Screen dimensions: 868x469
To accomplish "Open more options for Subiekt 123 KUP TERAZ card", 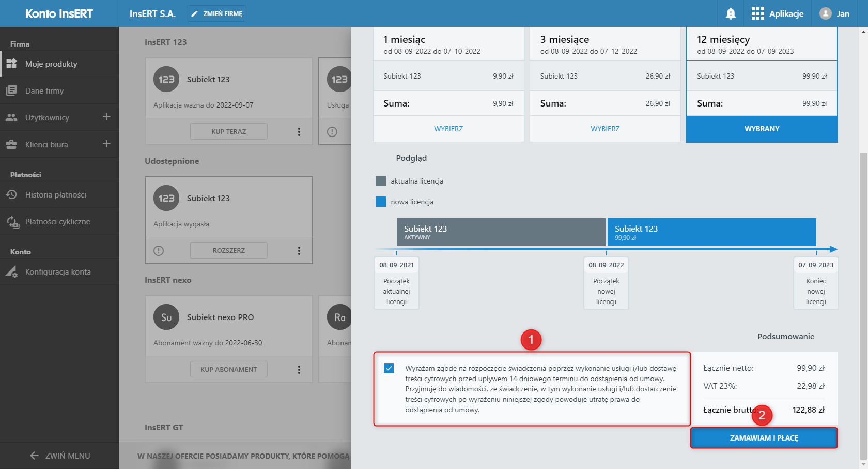I will [299, 132].
